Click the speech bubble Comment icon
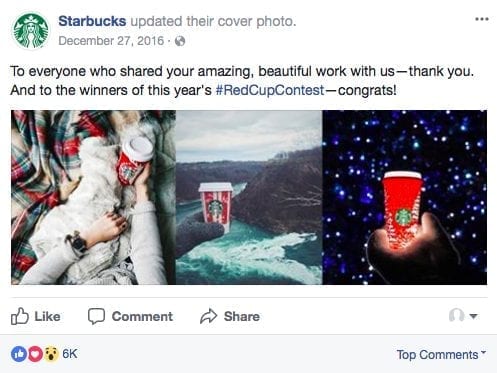The width and height of the screenshot is (497, 373). (x=96, y=316)
